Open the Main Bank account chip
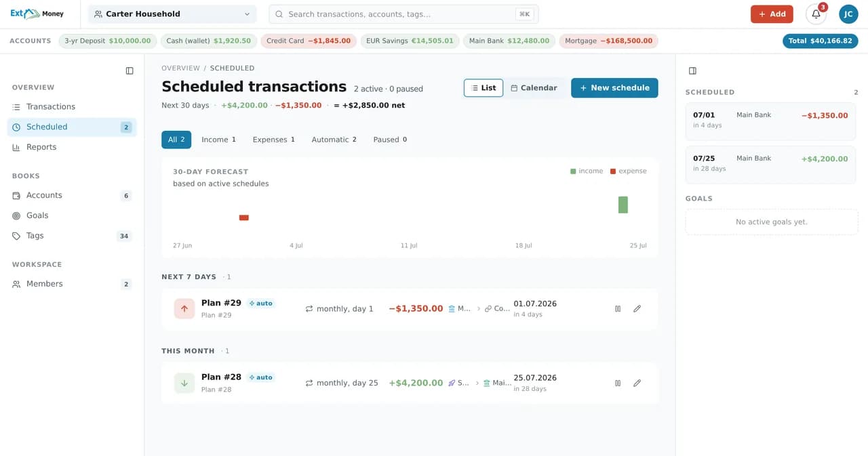868x456 pixels. click(x=509, y=41)
